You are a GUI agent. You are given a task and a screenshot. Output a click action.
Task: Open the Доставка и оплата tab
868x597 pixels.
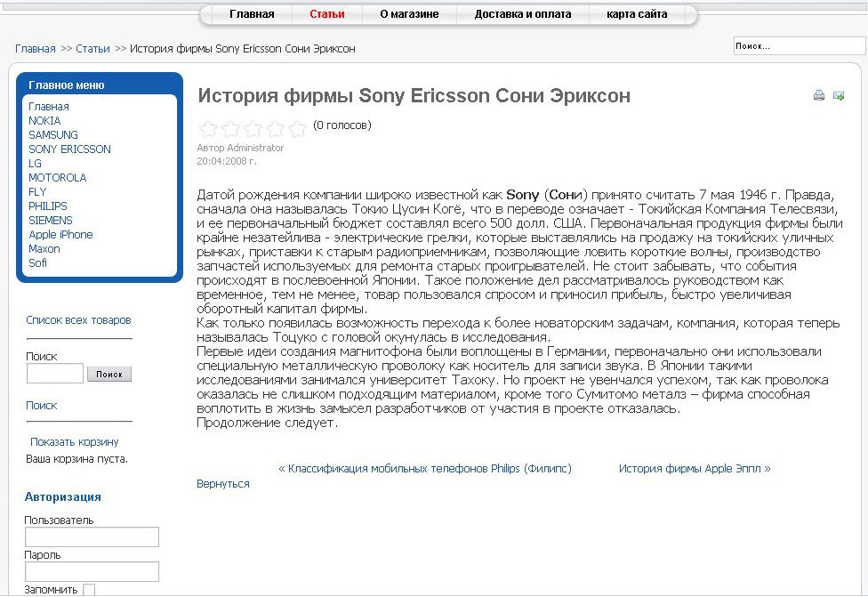(x=523, y=14)
